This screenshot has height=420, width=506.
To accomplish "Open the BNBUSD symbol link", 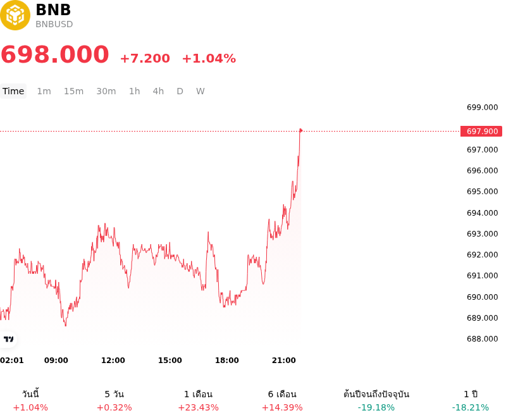I will tap(54, 24).
